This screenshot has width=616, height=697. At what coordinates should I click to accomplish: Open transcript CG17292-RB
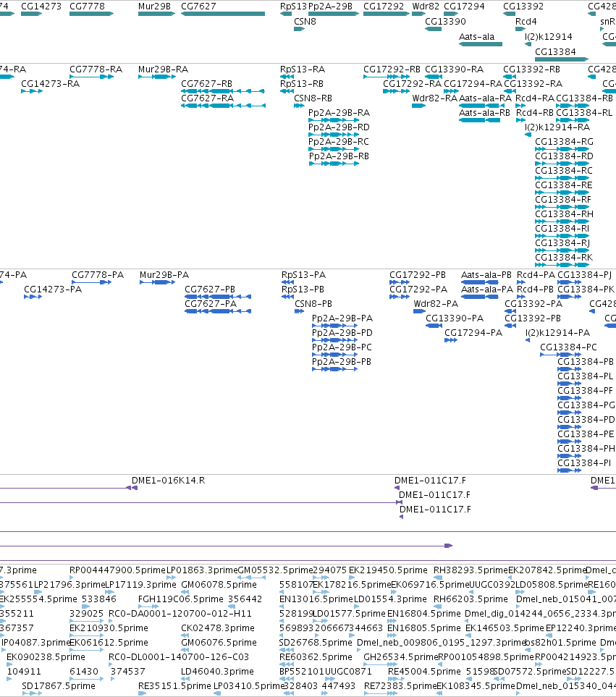(x=392, y=69)
